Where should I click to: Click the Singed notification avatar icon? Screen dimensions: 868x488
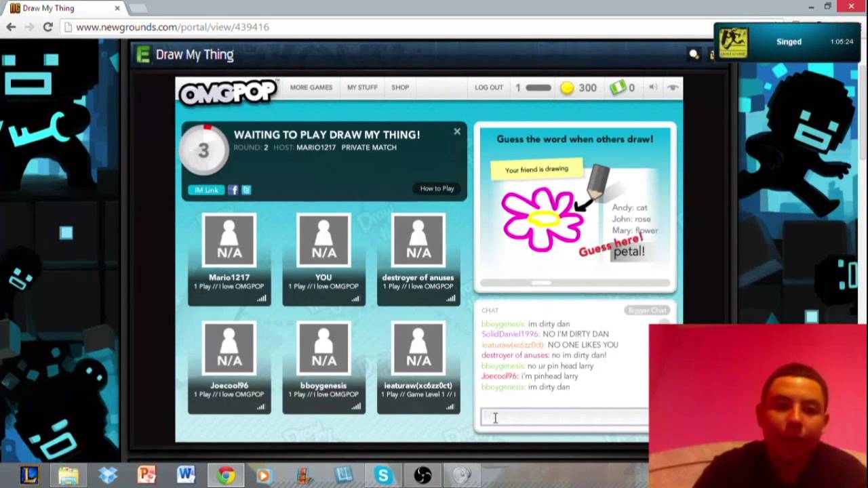pos(733,43)
